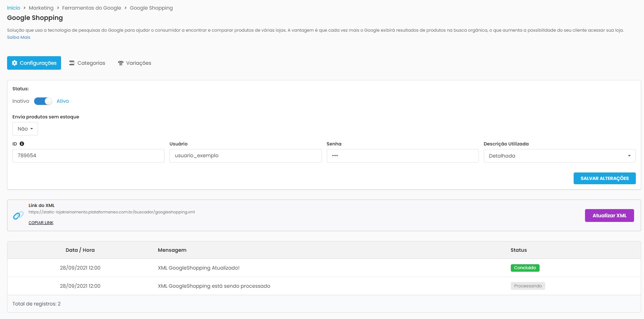Viewport: 644px width, 319px height.
Task: Click Google Shopping in the breadcrumb
Action: (x=151, y=8)
